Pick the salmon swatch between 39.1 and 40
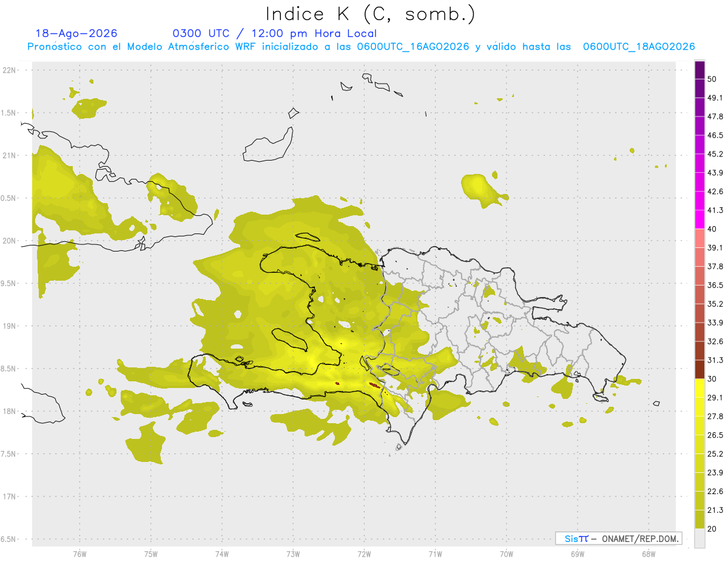Screen dimensions: 728x562 699,238
